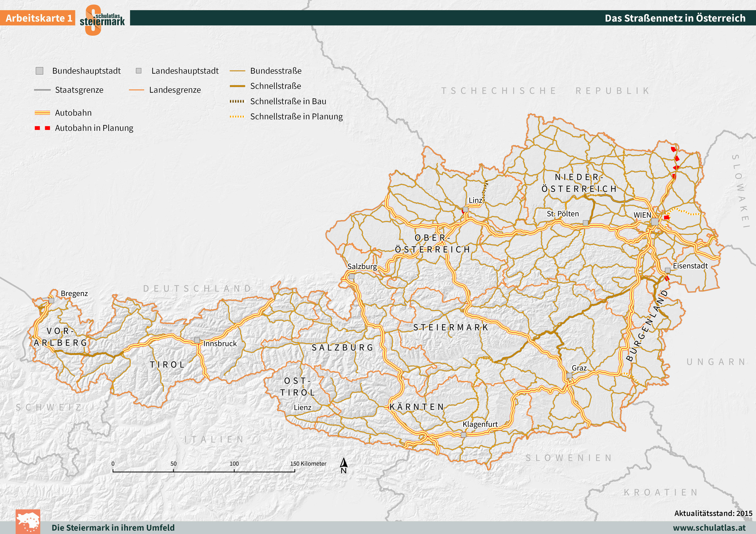Click the Schnellstraße in Planung dotted swatch
The image size is (756, 534).
[x=237, y=116]
